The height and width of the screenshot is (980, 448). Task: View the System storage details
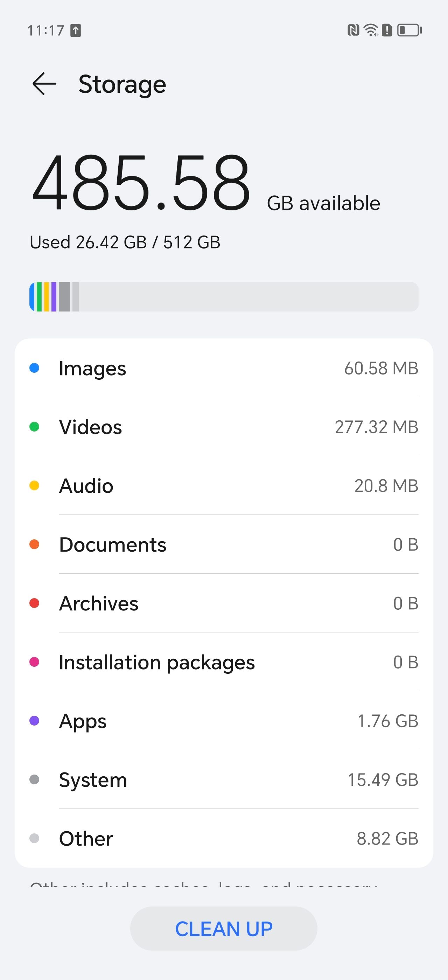pyautogui.click(x=224, y=779)
